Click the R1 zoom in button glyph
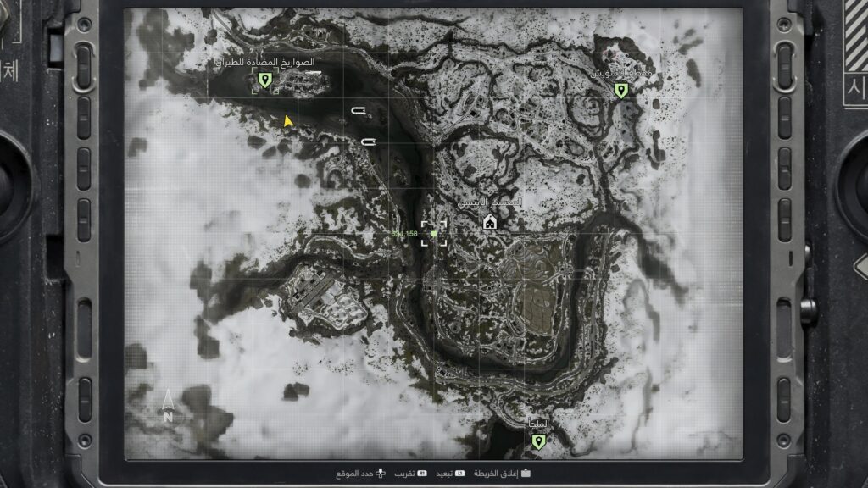The image size is (868, 488). tap(422, 474)
